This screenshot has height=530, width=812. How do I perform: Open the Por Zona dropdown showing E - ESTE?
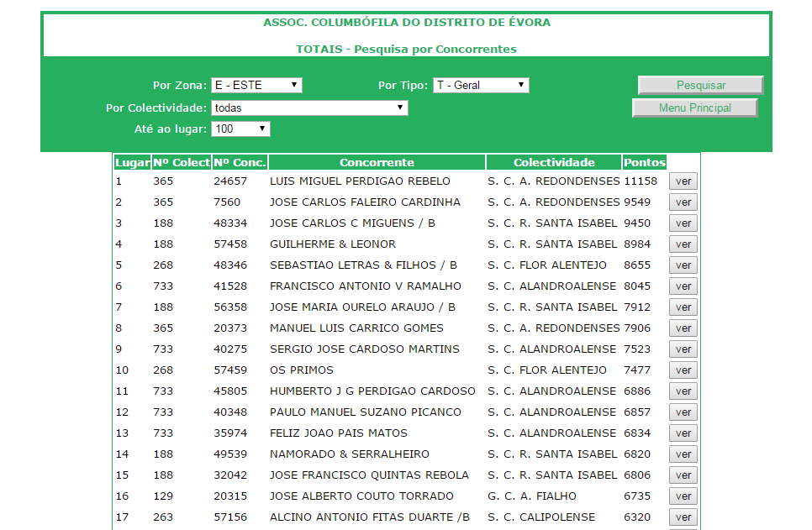tap(256, 86)
